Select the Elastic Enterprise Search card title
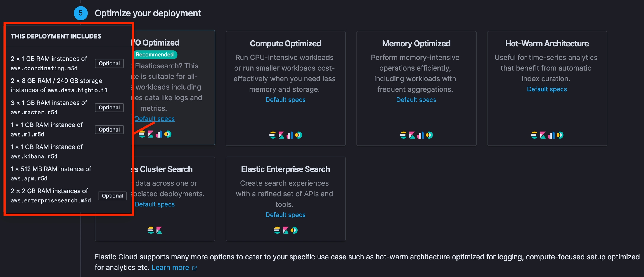644x277 pixels. 285,169
